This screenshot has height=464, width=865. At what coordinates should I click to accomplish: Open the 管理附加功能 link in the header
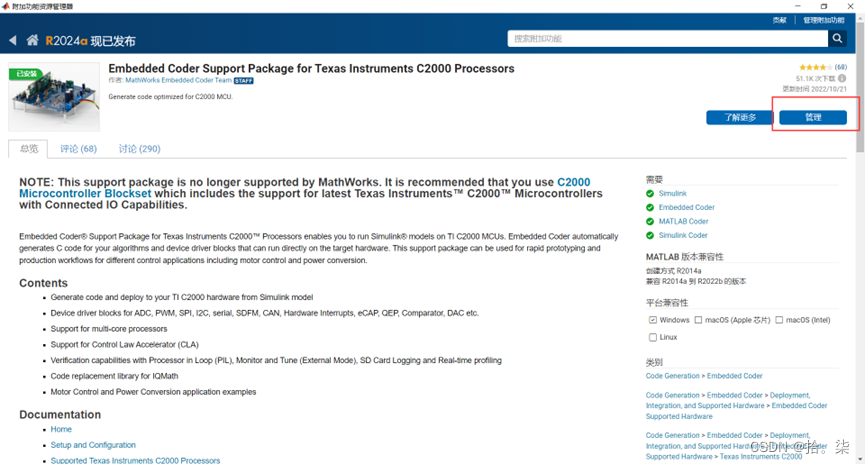point(824,20)
